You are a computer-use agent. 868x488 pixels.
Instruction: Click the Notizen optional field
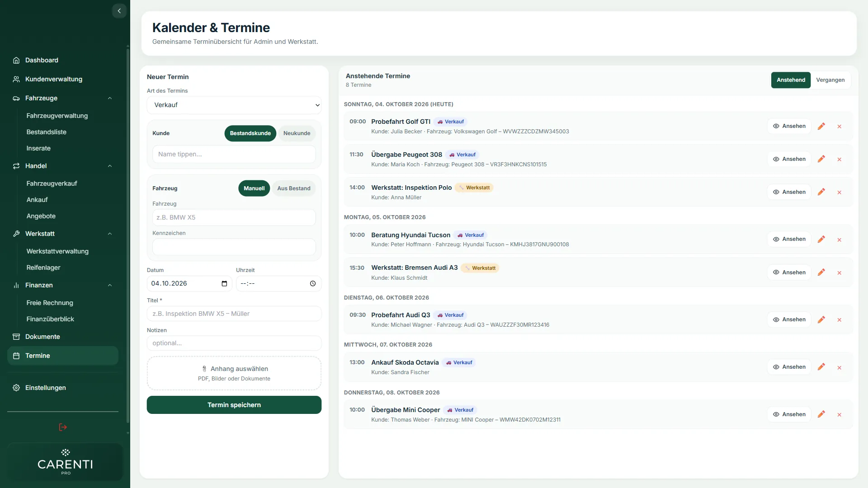point(234,343)
